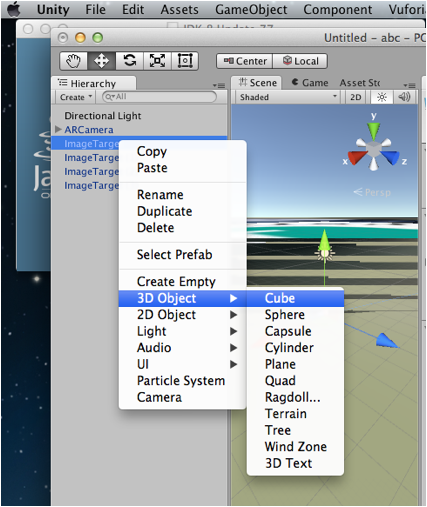Click the red X axis gizmo cone
Viewport: 427px width, 507px height.
click(x=356, y=157)
